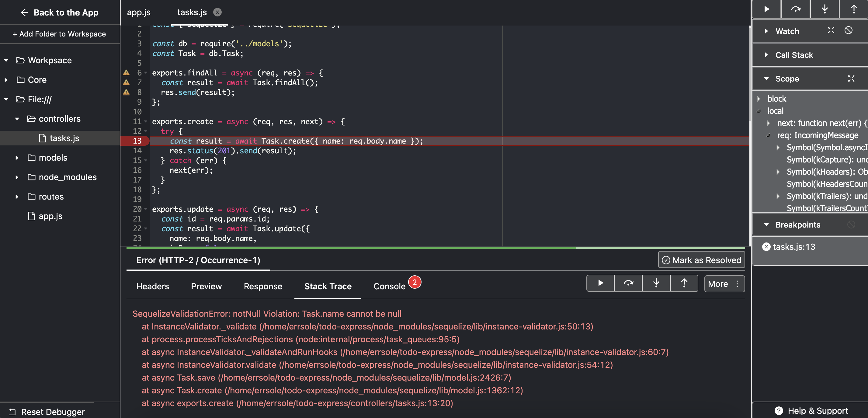Collapse the Breakpoints panel
Image resolution: width=868 pixels, height=418 pixels.
[766, 225]
